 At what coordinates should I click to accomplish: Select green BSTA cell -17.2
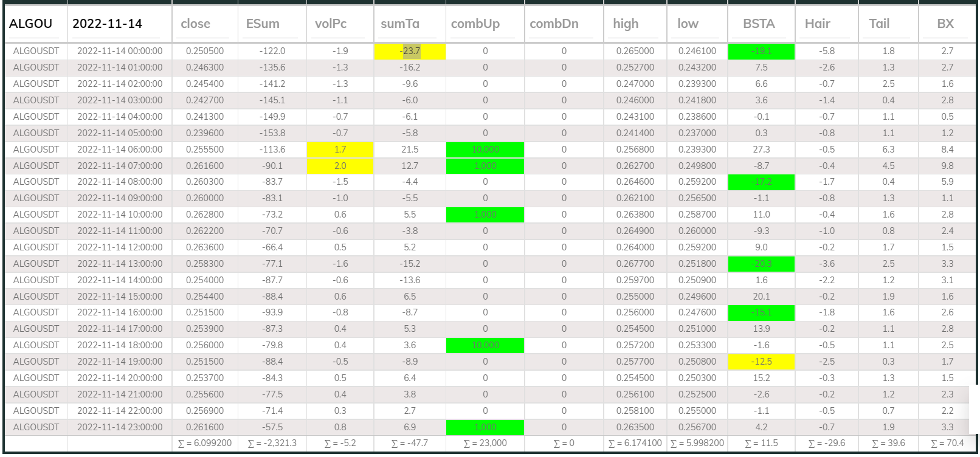tap(761, 182)
